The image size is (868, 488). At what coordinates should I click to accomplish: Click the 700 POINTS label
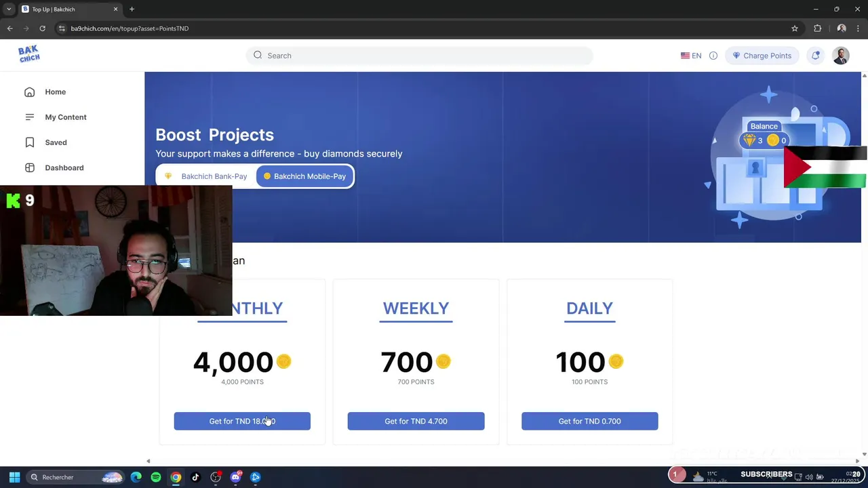416,382
